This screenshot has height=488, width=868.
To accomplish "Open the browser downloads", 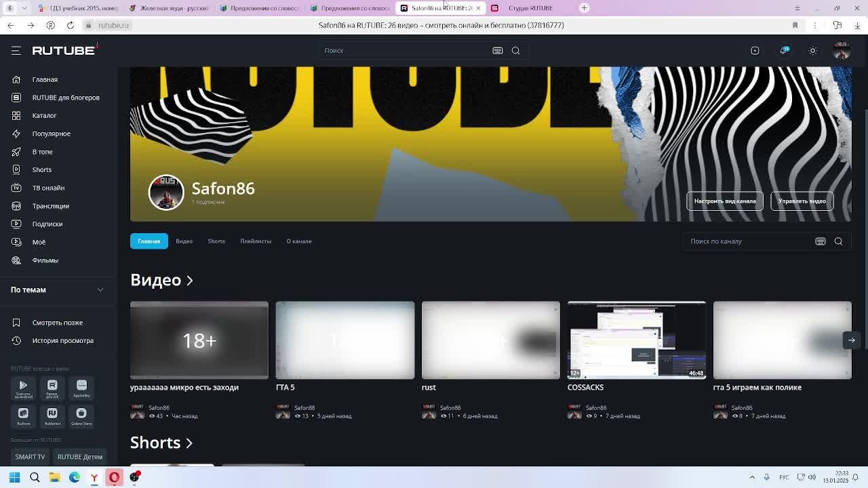I will [857, 25].
